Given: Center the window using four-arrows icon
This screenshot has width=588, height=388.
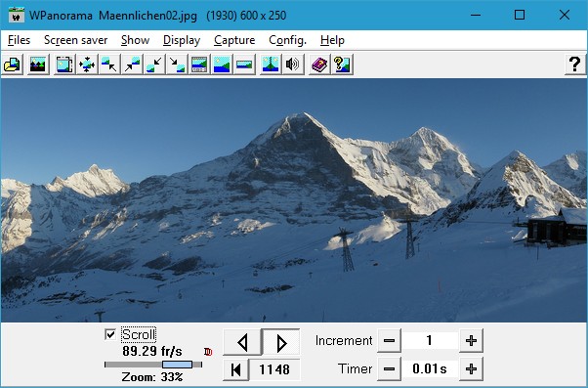Looking at the screenshot, I should tap(87, 65).
